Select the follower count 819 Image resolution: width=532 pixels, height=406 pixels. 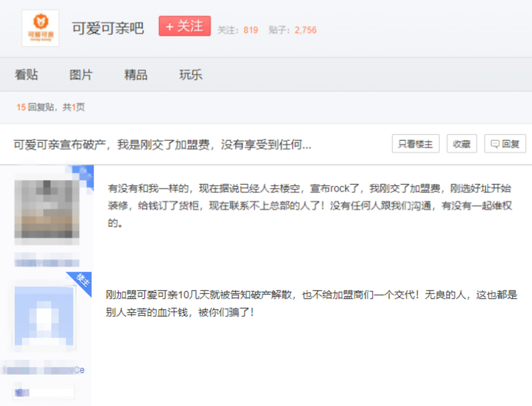(x=251, y=30)
